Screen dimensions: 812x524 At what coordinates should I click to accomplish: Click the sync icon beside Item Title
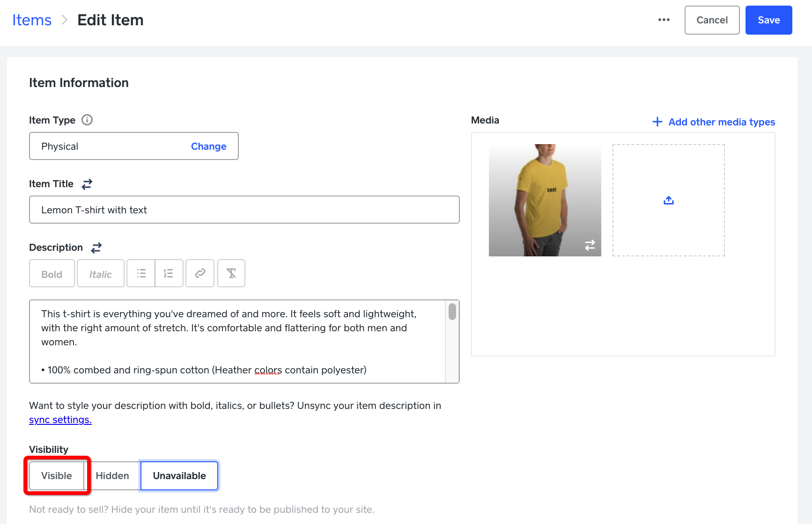point(87,184)
